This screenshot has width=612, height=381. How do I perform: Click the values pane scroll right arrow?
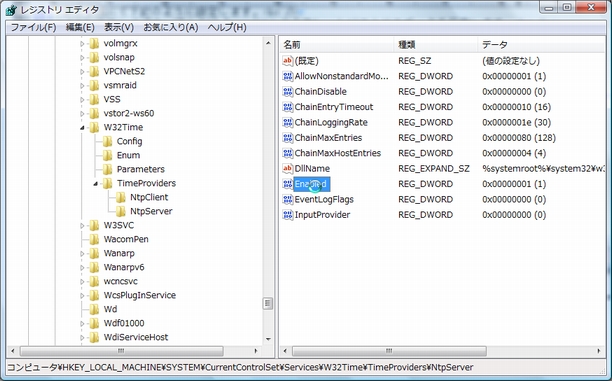pyautogui.click(x=599, y=351)
